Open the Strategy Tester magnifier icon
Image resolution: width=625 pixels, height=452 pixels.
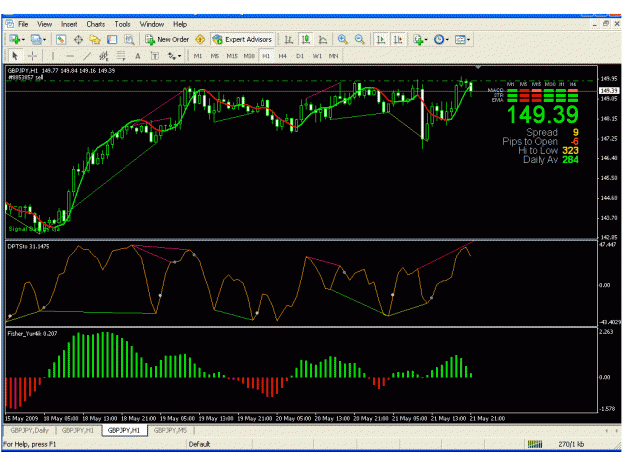point(129,39)
